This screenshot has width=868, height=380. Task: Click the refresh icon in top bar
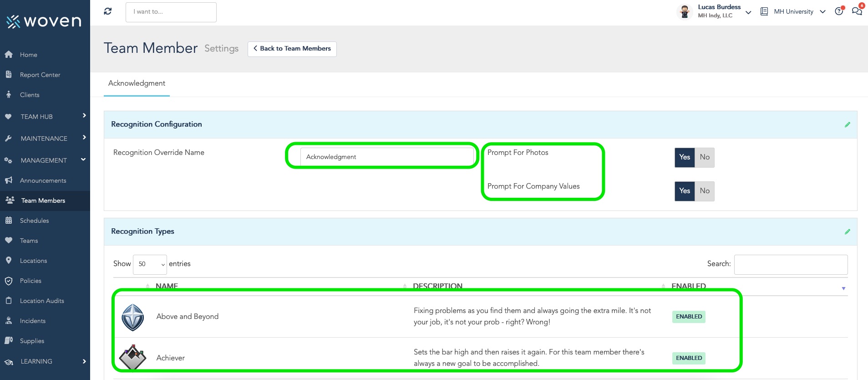tap(108, 11)
